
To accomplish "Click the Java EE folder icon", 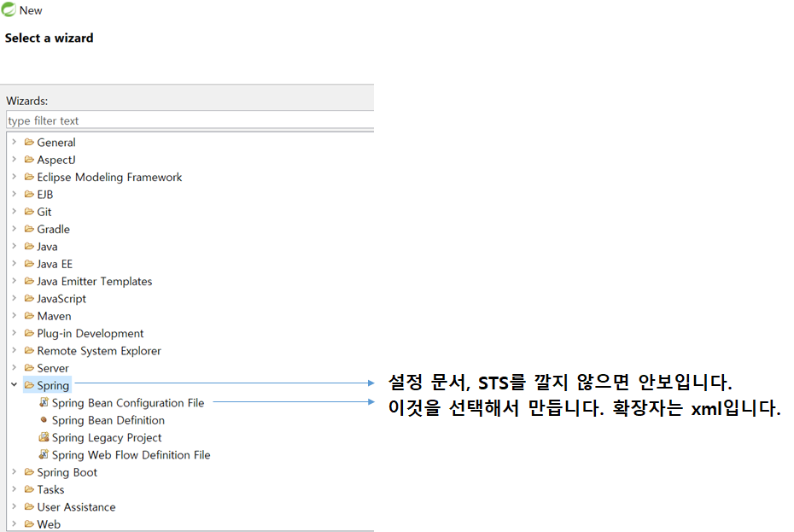I will pos(29,264).
